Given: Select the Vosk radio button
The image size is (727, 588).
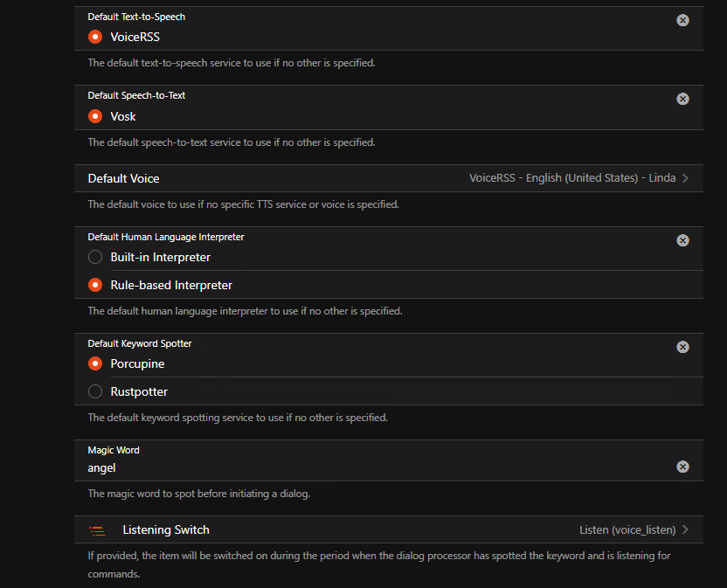Looking at the screenshot, I should [x=95, y=116].
